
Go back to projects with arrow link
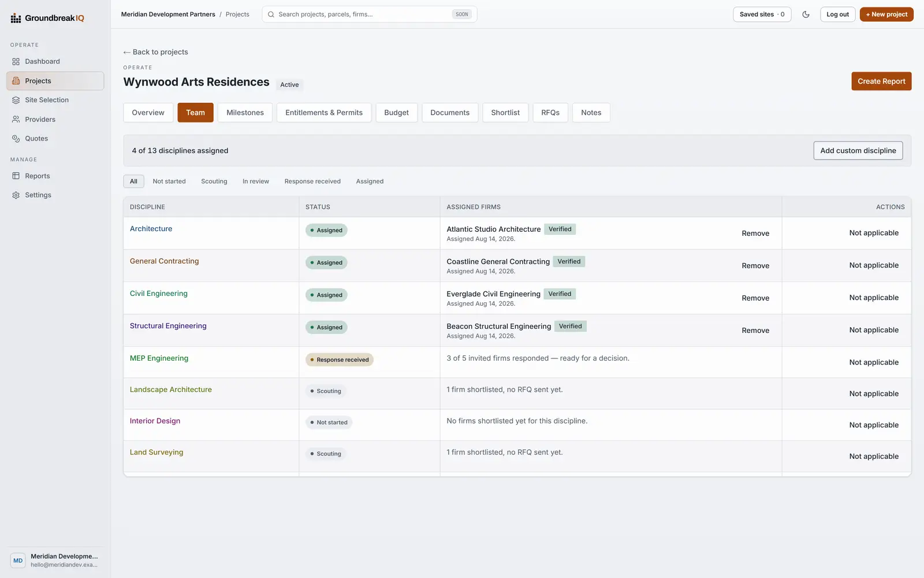coord(156,52)
